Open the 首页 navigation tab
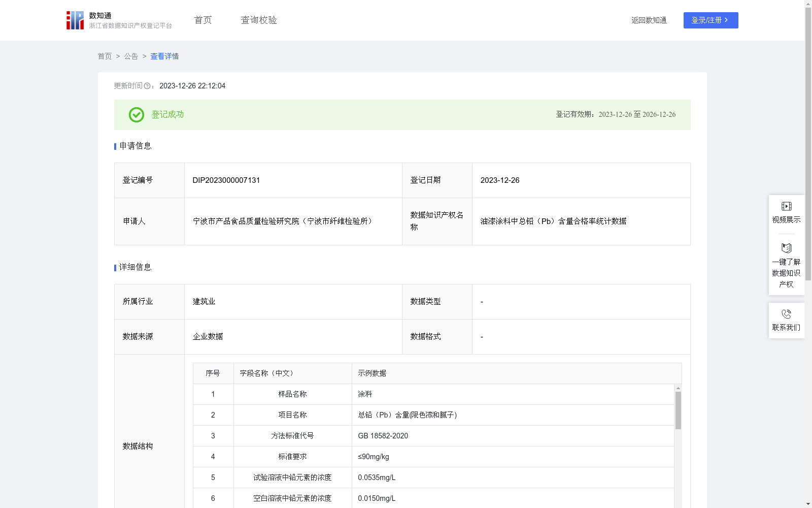This screenshot has width=812, height=508. click(203, 20)
